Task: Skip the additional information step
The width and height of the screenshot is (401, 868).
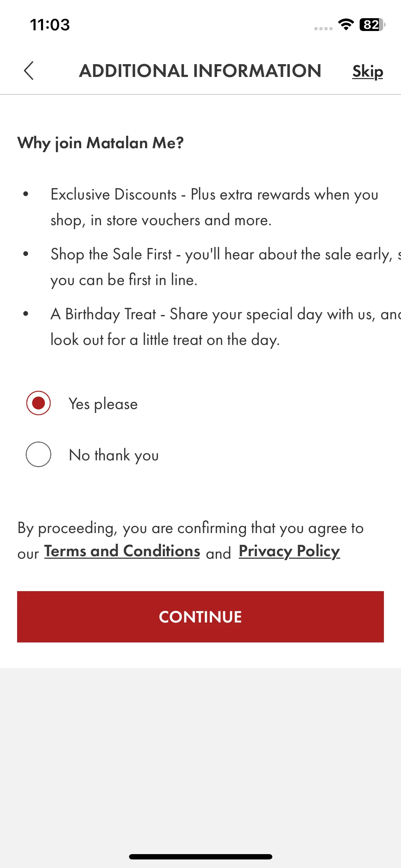Action: pos(367,71)
